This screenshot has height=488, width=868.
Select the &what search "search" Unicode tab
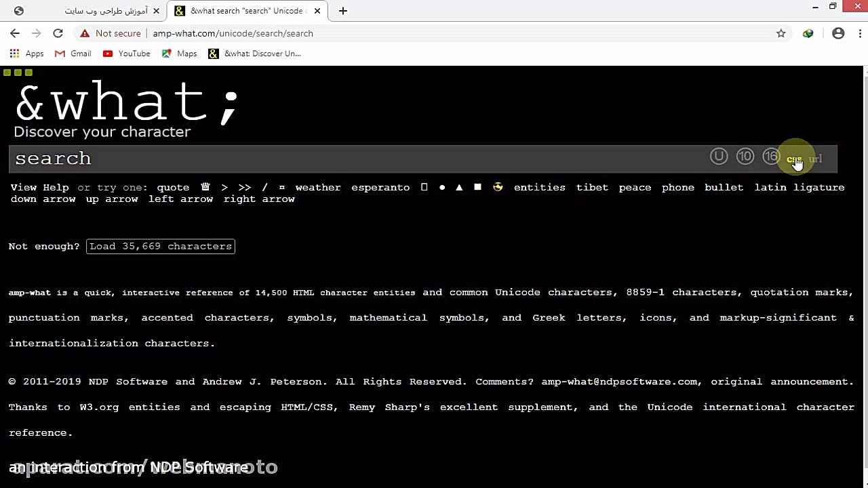248,11
